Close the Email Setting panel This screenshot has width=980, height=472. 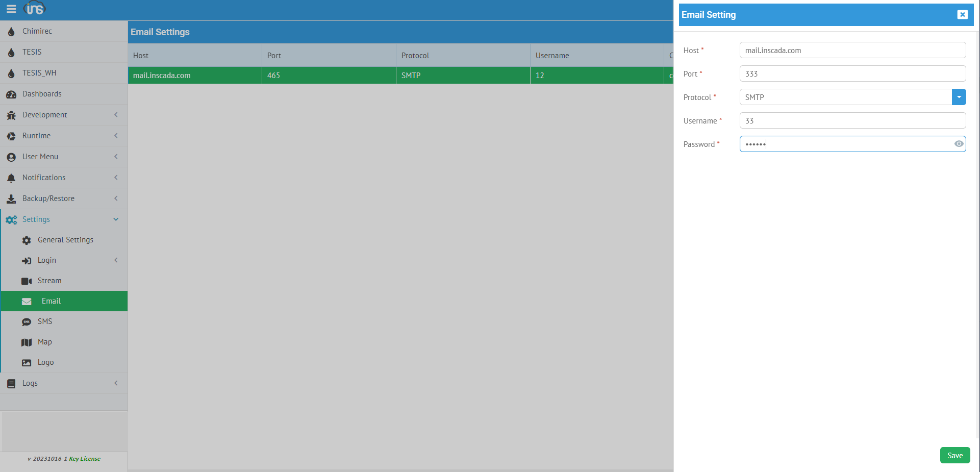(962, 15)
